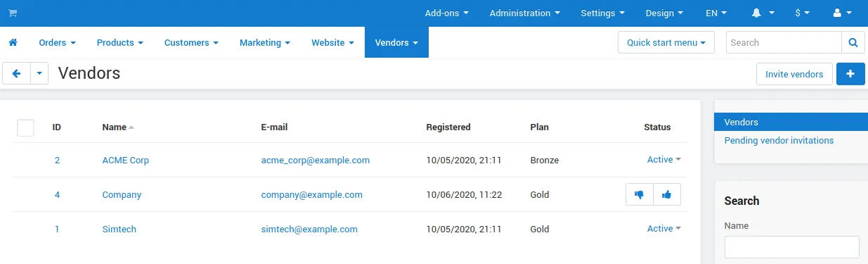The image size is (868, 264).
Task: Click the Invite vendors button
Action: 794,74
